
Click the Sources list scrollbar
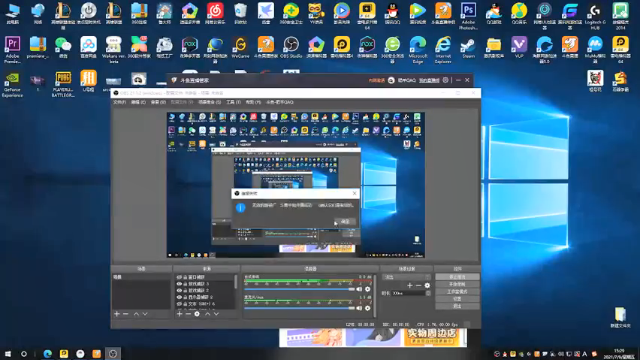pyautogui.click(x=236, y=282)
